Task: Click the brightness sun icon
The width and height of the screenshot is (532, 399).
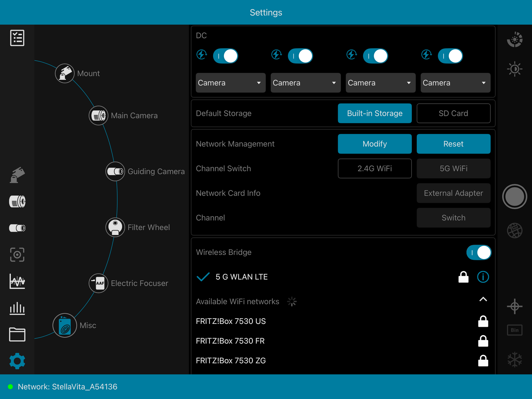Action: pyautogui.click(x=515, y=69)
